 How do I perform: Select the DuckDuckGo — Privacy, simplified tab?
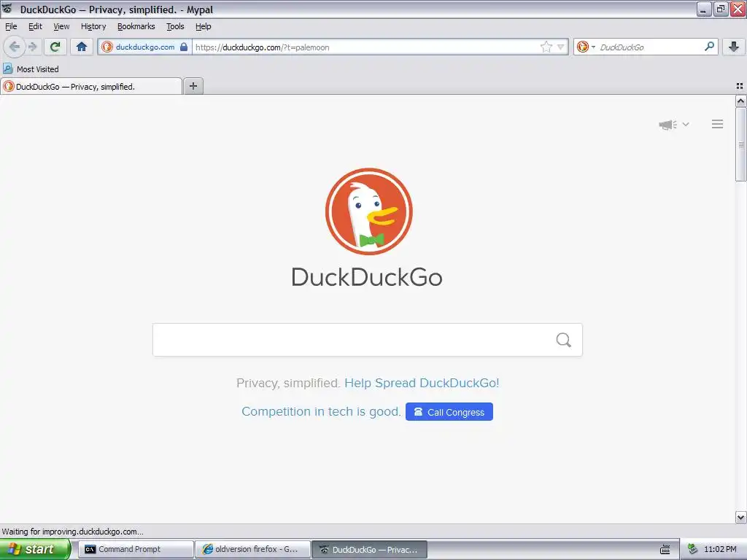coord(91,87)
